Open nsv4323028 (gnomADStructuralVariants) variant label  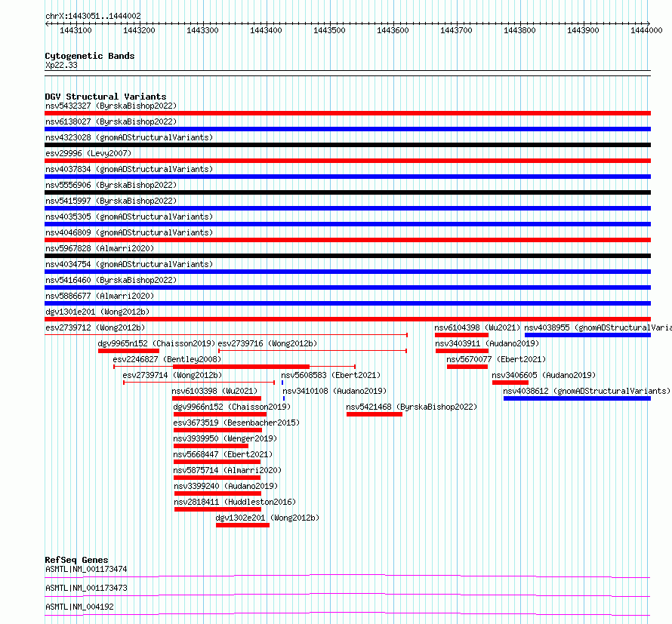[129, 137]
